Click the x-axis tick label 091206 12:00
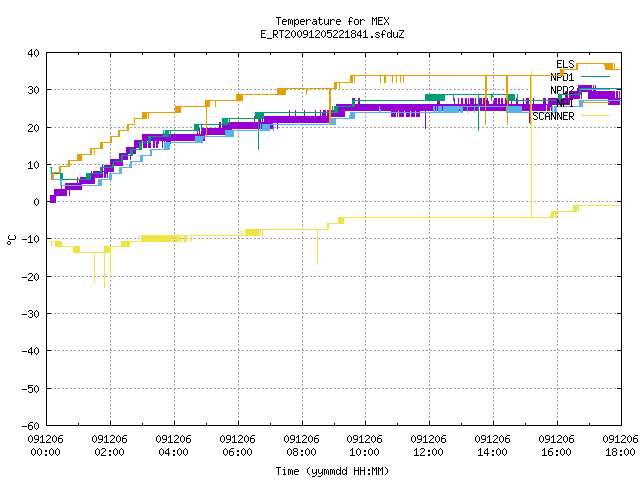The width and height of the screenshot is (640, 480). pyautogui.click(x=429, y=446)
